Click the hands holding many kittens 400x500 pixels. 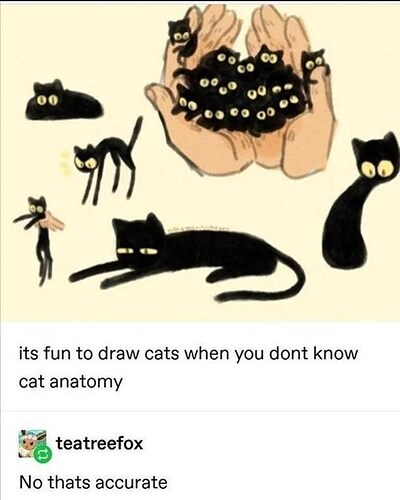click(242, 90)
